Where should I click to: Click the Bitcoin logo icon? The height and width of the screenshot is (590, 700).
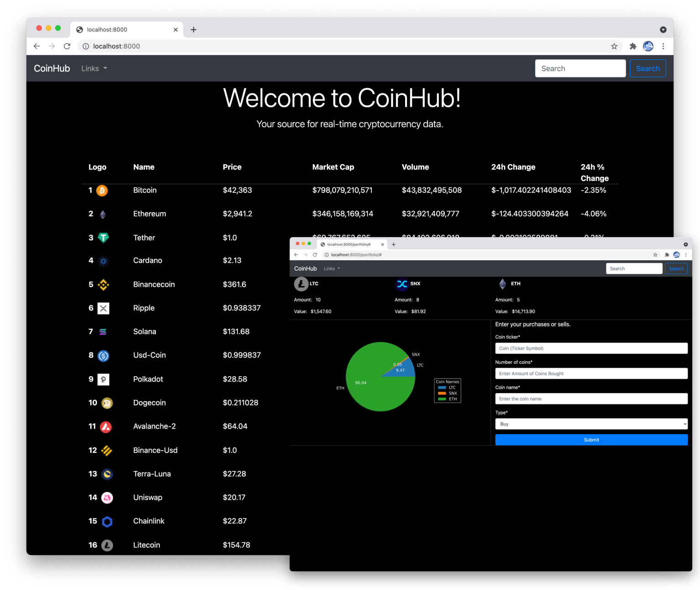[x=102, y=191]
